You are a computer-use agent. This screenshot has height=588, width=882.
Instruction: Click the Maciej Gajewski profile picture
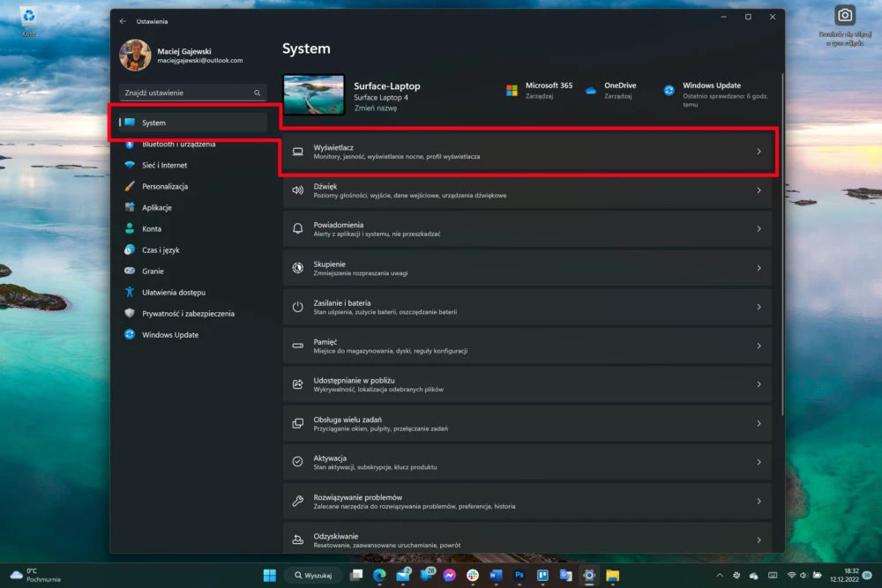click(135, 55)
